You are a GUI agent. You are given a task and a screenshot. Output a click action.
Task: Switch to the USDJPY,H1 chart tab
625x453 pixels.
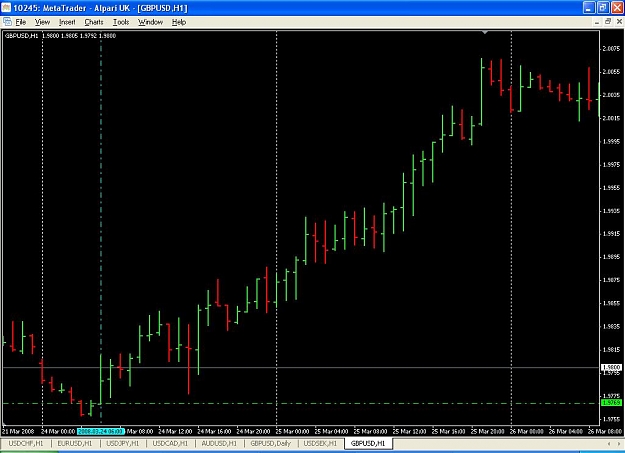(122, 443)
